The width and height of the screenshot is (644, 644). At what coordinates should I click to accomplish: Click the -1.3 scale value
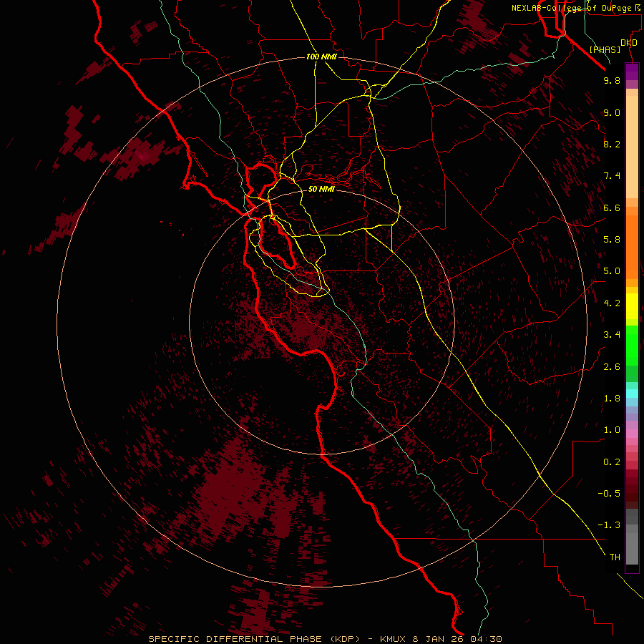click(x=609, y=525)
